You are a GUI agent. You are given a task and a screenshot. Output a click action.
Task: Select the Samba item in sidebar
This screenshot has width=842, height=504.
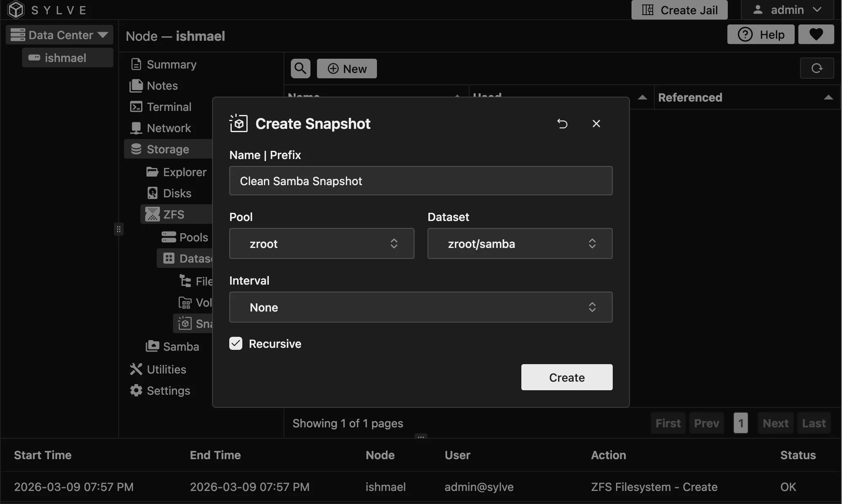[152, 346]
